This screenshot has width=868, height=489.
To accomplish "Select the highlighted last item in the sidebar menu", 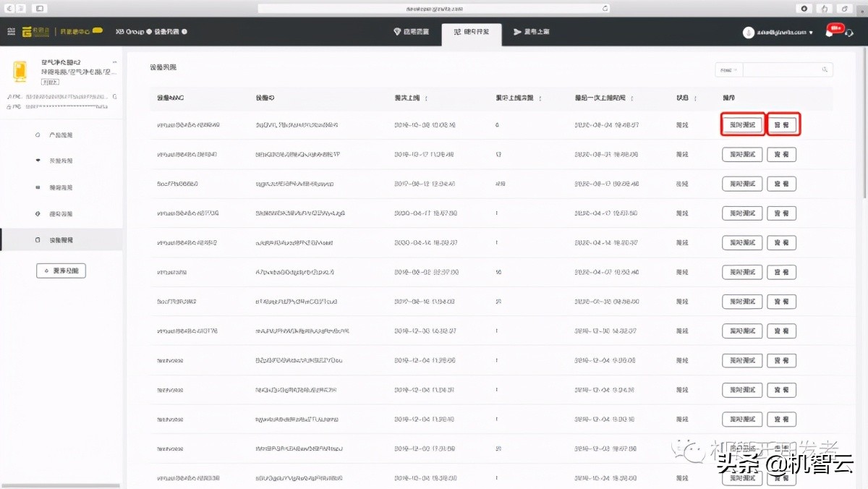I will 61,240.
